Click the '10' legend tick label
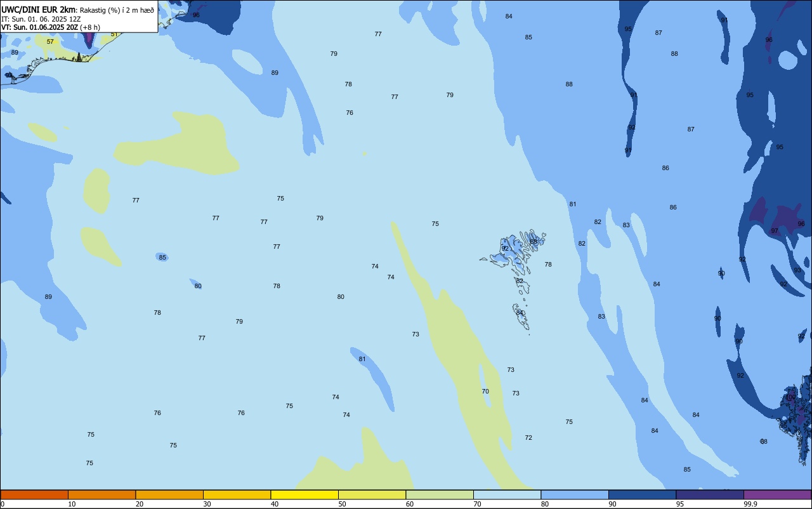812x509 pixels. click(72, 504)
